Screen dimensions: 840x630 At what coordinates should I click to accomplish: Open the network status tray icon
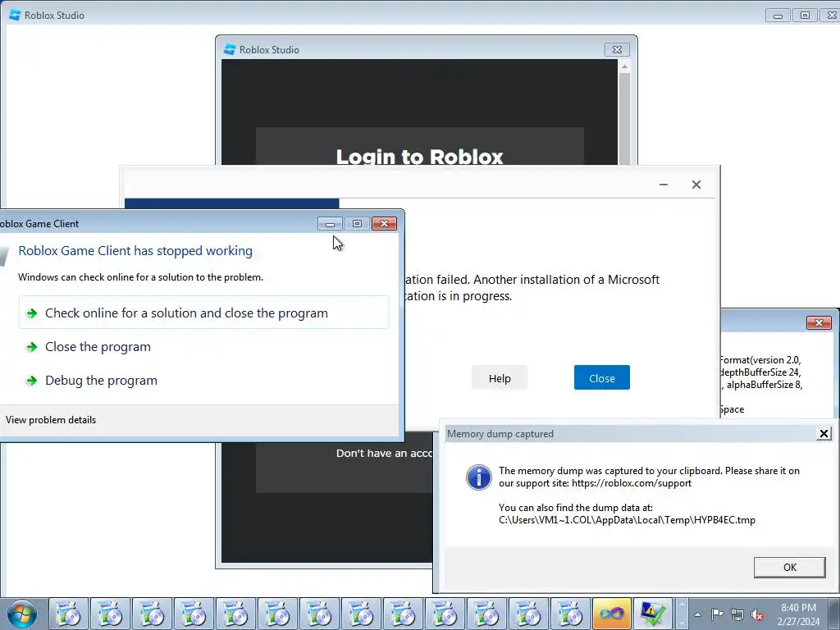tap(737, 614)
